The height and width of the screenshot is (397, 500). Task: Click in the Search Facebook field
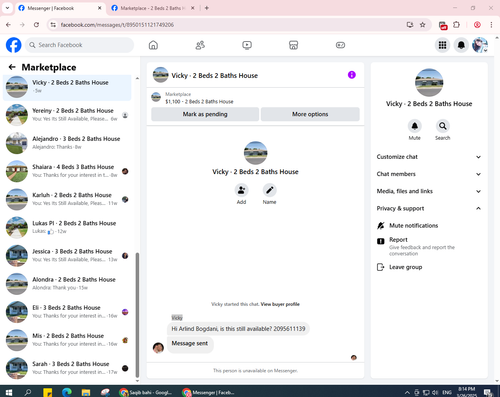(x=79, y=45)
